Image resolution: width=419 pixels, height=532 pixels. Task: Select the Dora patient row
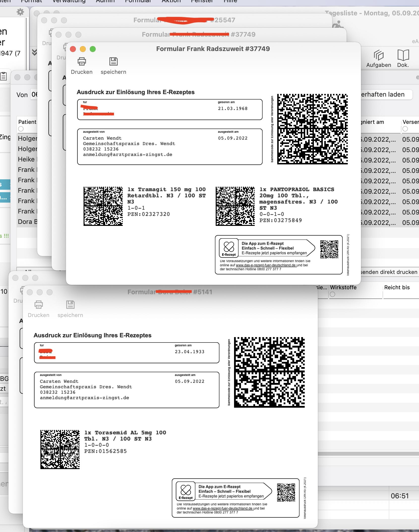(27, 222)
